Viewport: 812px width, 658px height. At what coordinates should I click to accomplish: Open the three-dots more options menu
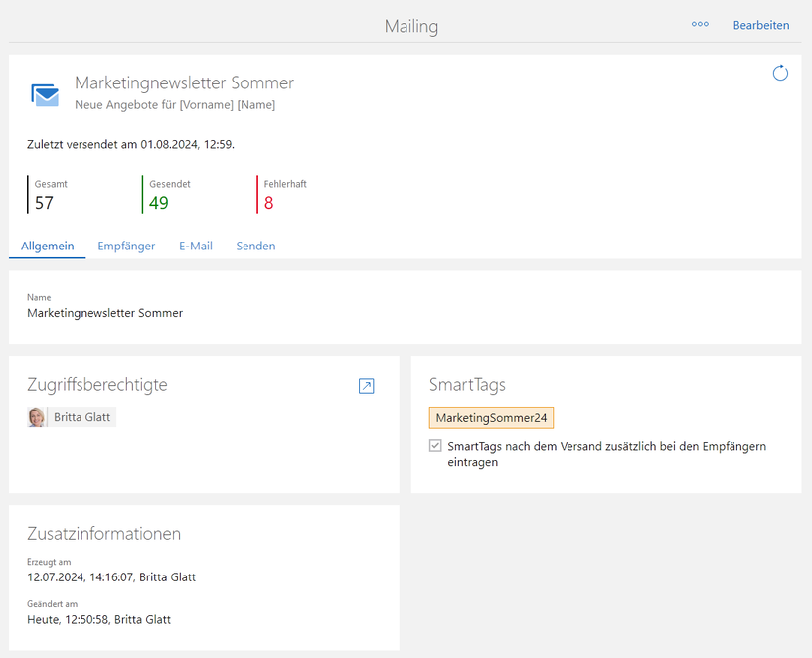pos(700,25)
